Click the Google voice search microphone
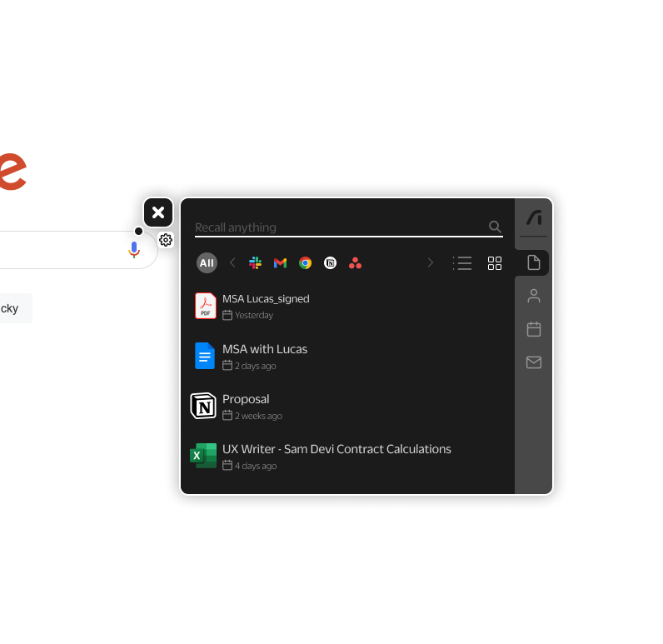The height and width of the screenshot is (644, 663). (134, 249)
